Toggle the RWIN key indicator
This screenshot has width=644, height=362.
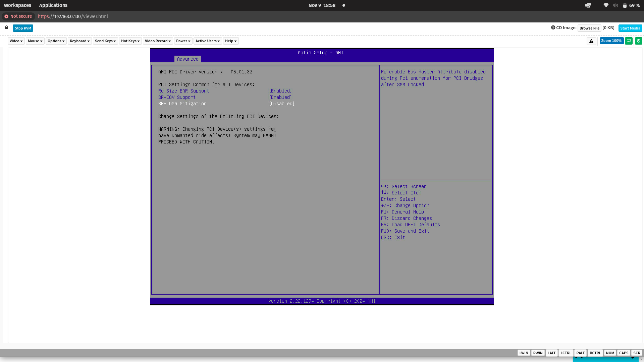click(538, 353)
